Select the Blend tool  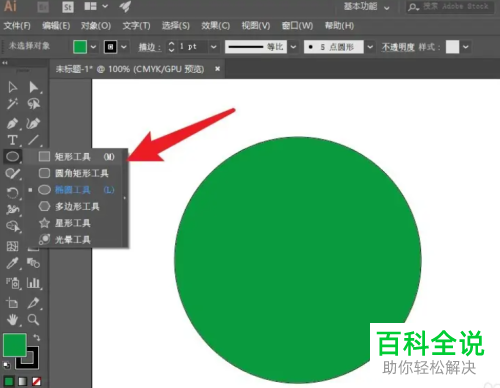(33, 263)
